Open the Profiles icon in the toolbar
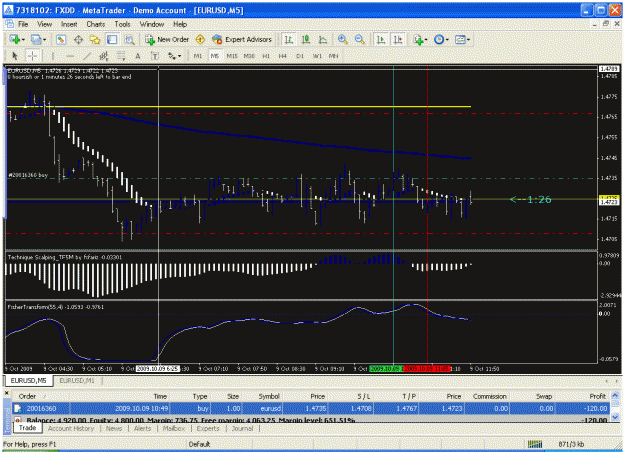The width and height of the screenshot is (625, 452). [x=36, y=39]
